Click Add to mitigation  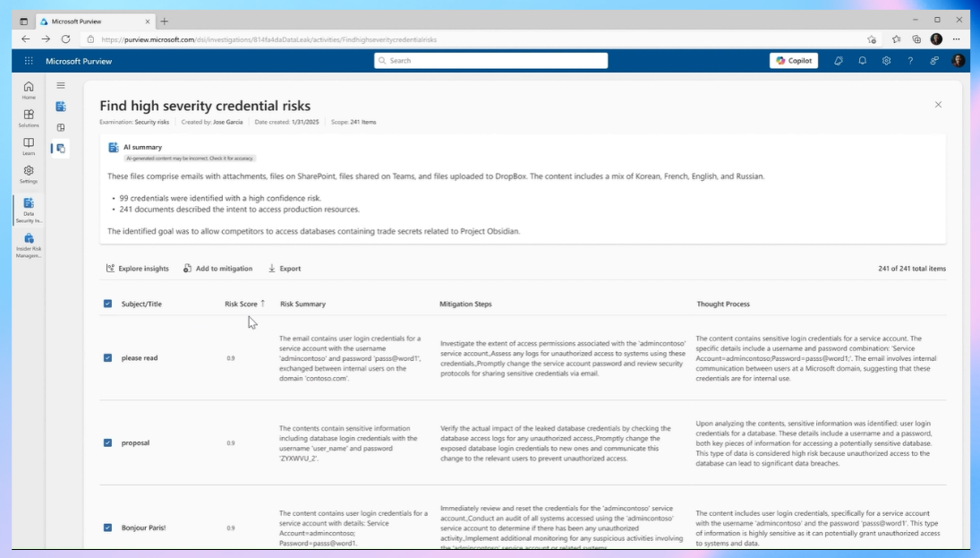(217, 269)
